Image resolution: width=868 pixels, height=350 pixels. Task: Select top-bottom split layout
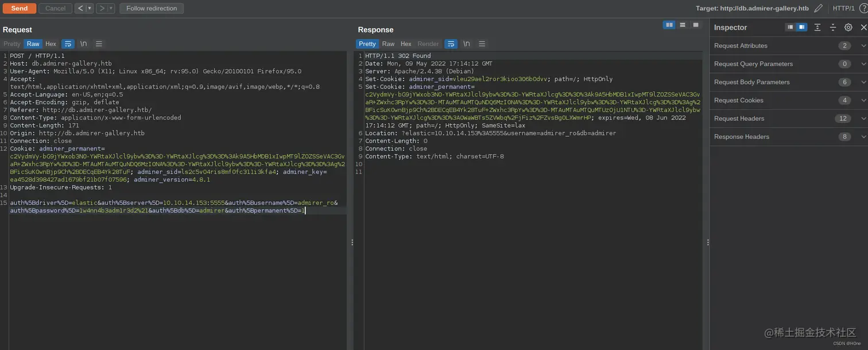[x=683, y=25]
